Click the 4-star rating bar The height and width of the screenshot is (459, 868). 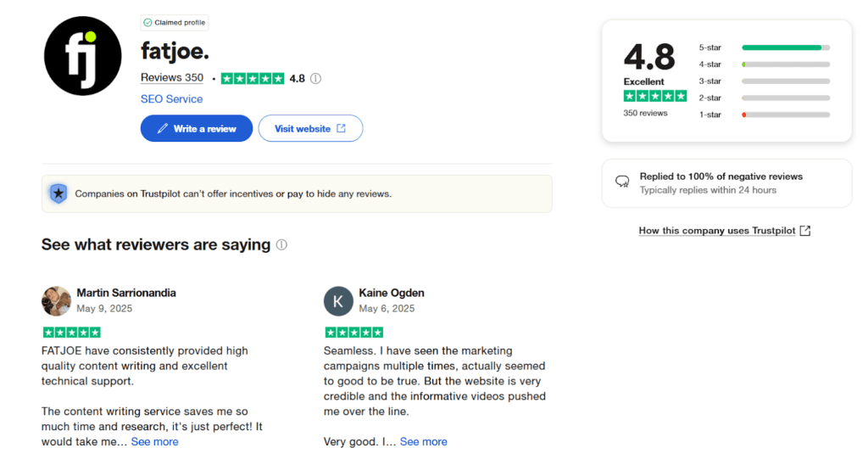786,64
